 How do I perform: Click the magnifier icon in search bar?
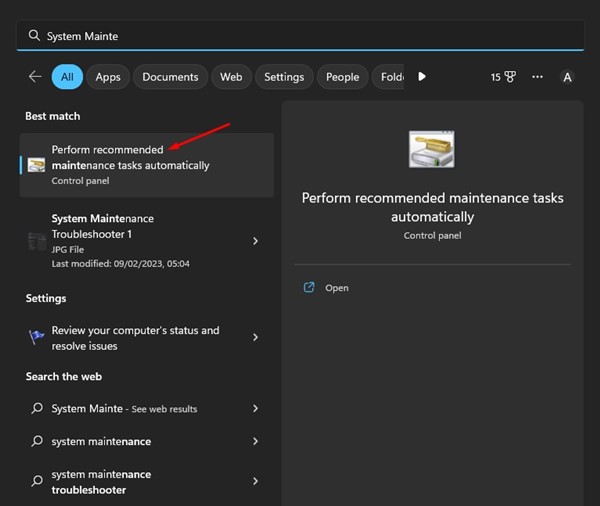click(x=34, y=36)
